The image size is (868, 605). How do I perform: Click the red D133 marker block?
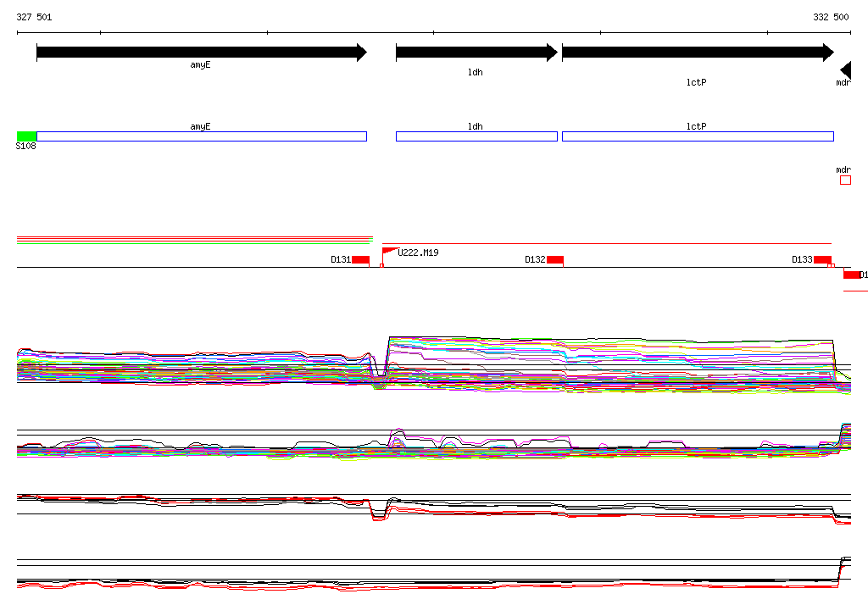[x=822, y=259]
